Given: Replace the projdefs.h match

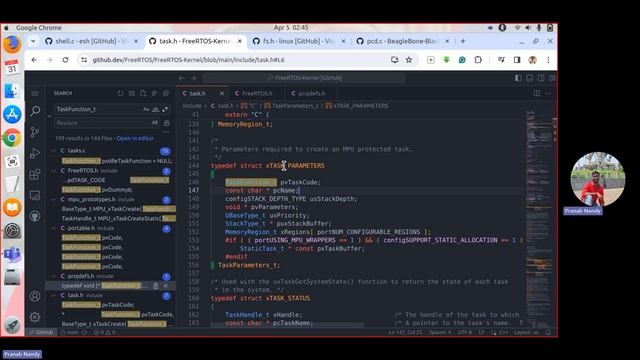Looking at the screenshot, I should (156, 286).
